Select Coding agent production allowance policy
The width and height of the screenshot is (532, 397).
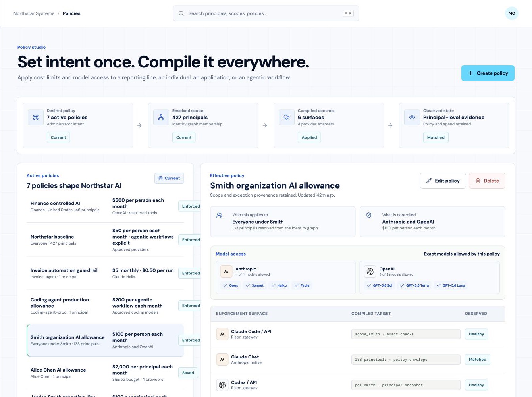105,306
